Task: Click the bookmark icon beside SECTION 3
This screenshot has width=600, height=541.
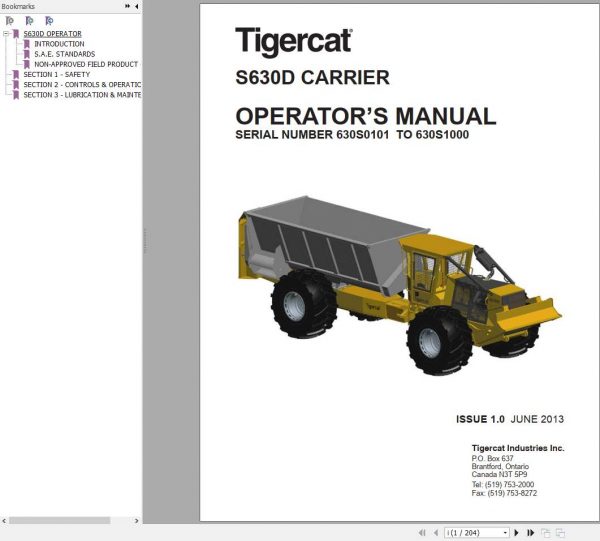Action: coord(16,95)
